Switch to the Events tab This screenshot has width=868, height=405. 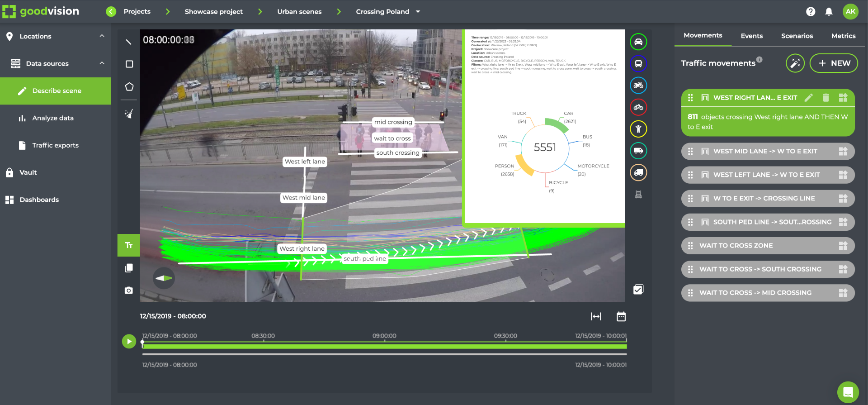751,36
